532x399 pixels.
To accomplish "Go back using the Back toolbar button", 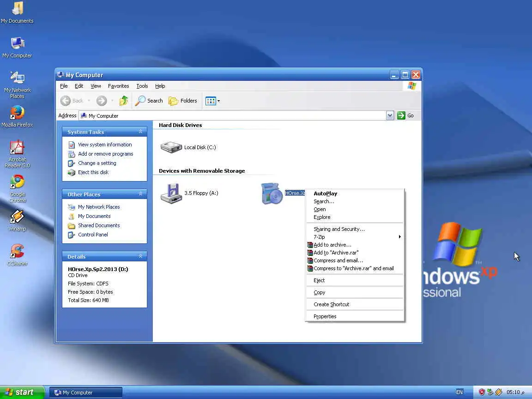I will pyautogui.click(x=72, y=101).
